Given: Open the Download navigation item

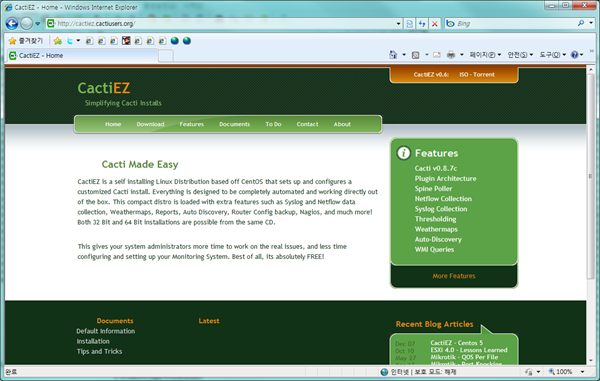Looking at the screenshot, I should point(150,124).
